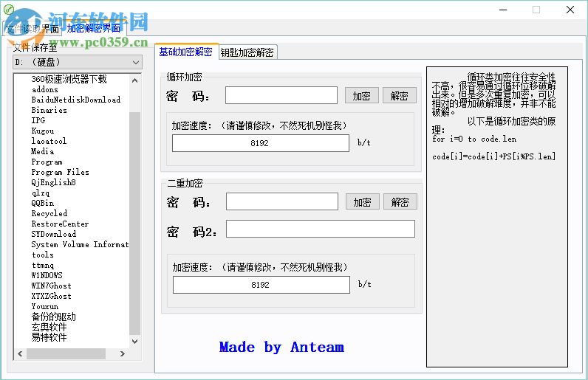The width and height of the screenshot is (588, 380).
Task: Select the WINDOWS folder
Action: (47, 275)
